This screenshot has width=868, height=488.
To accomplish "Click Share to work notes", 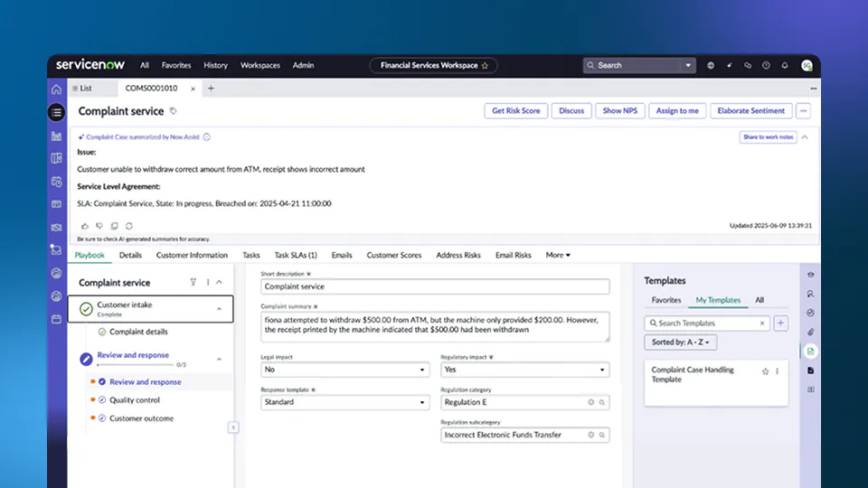I will click(x=768, y=136).
